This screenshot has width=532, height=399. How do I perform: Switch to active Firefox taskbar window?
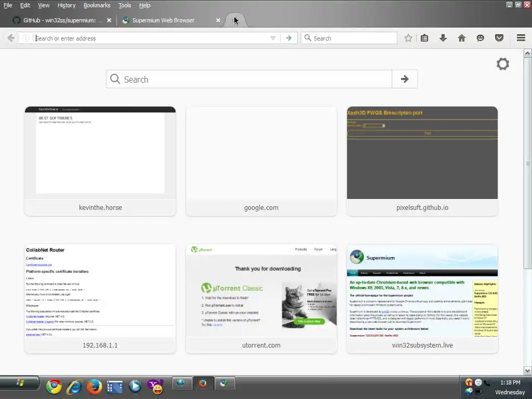coord(203,383)
